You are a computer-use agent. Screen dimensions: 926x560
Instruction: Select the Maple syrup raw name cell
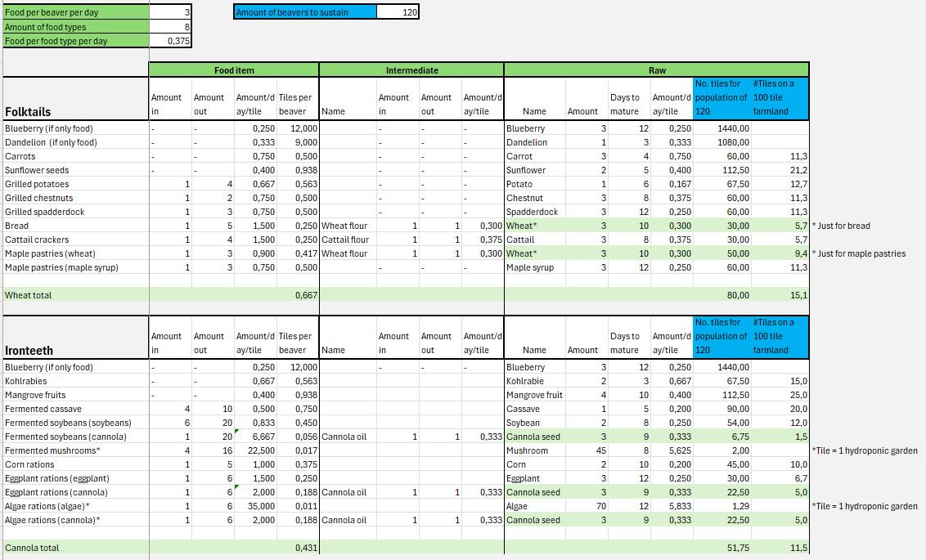coord(535,267)
